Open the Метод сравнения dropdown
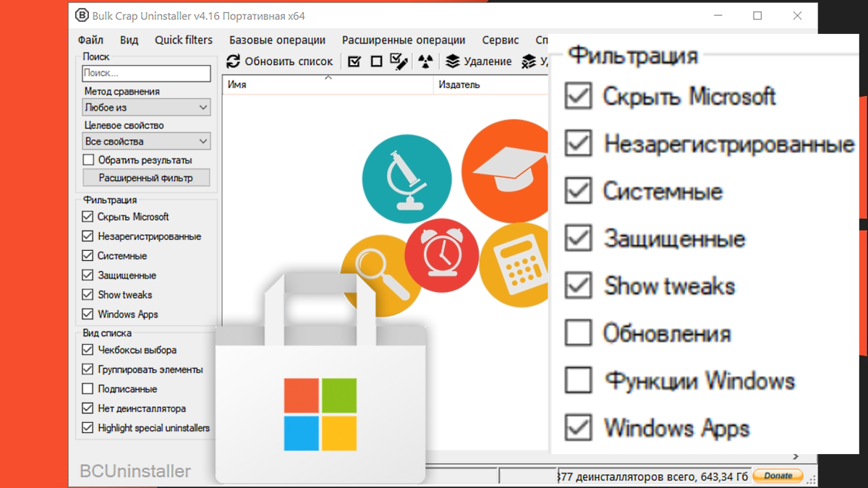This screenshot has width=868, height=488. (146, 107)
